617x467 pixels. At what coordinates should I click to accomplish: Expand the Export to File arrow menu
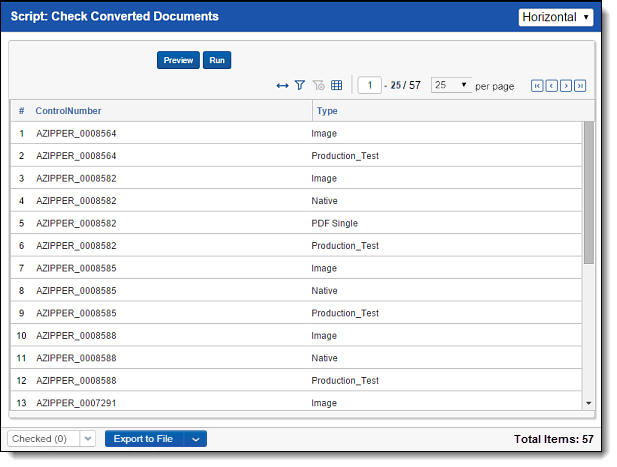coord(196,439)
